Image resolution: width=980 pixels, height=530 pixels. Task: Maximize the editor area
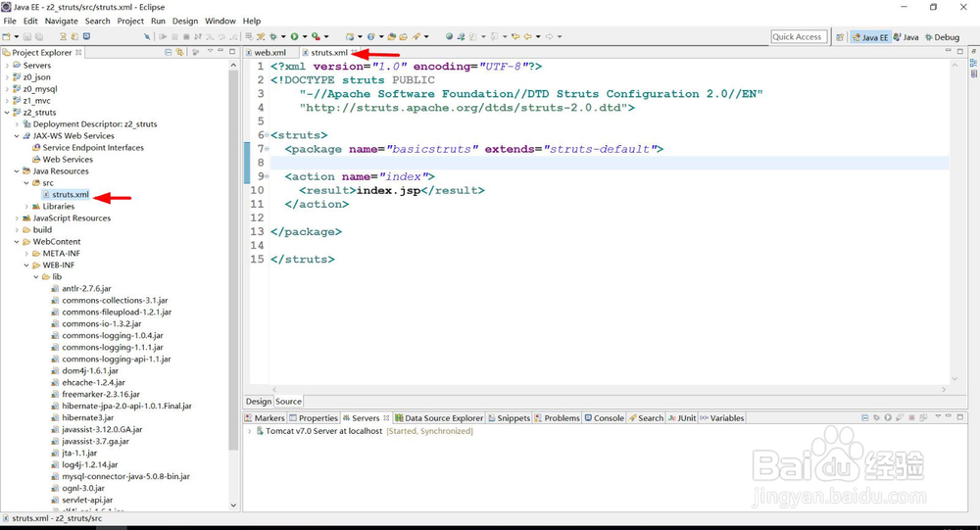point(960,51)
